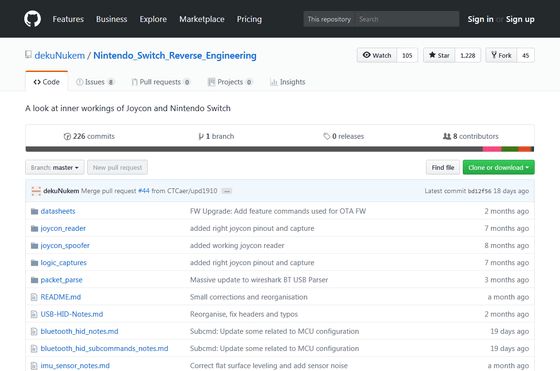Image resolution: width=560 pixels, height=371 pixels.
Task: Click the imu_sensor_notes.md file icon
Action: [x=34, y=366]
